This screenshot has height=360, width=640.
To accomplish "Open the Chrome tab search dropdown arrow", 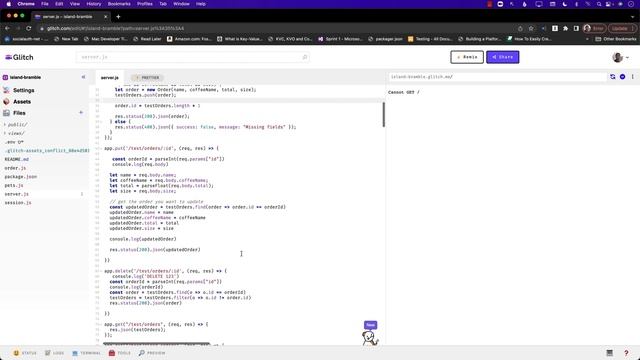I will point(633,17).
